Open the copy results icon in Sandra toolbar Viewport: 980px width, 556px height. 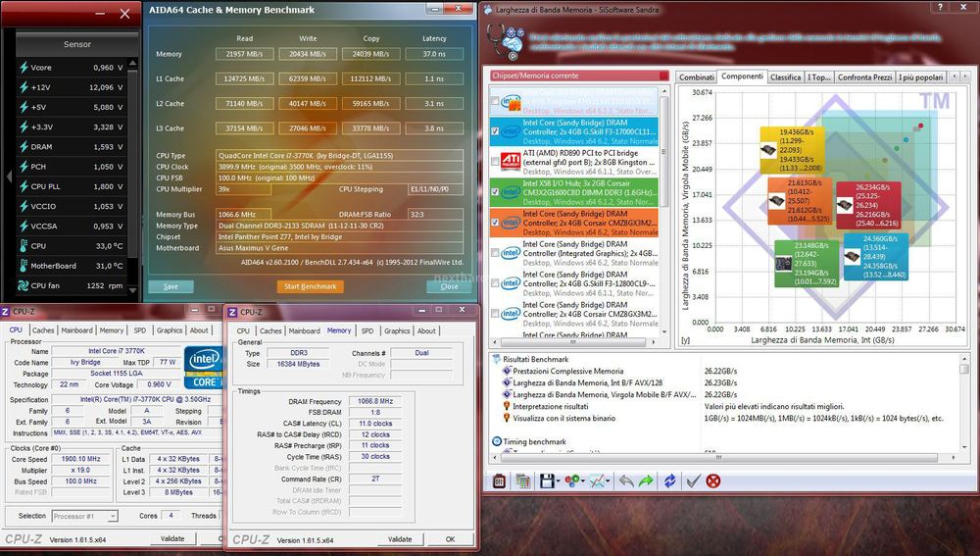coord(522,480)
